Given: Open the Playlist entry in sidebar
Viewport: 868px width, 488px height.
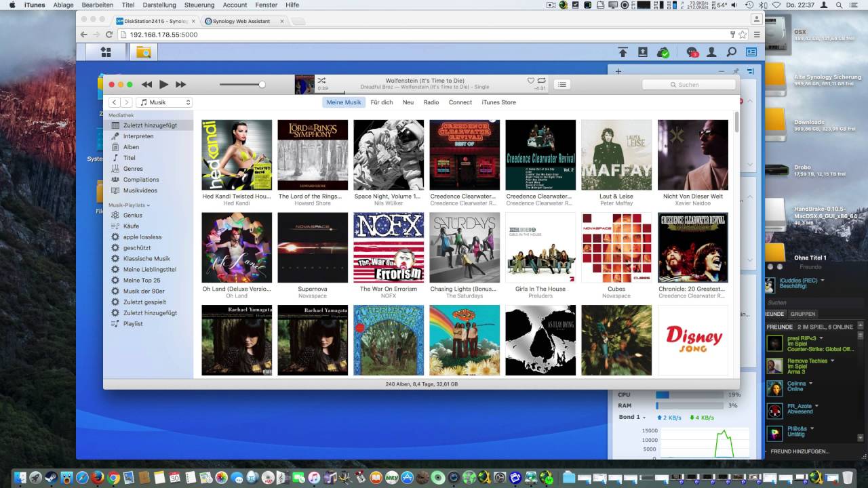Looking at the screenshot, I should 148,323.
